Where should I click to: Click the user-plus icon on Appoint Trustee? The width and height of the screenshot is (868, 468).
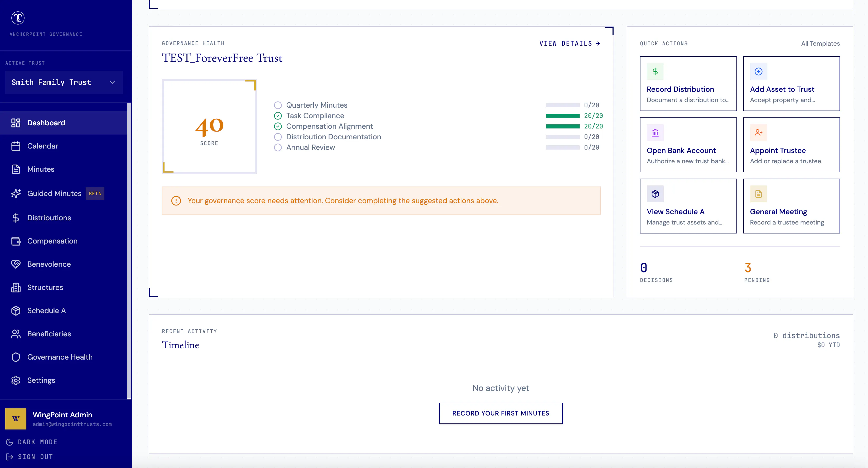(x=758, y=133)
